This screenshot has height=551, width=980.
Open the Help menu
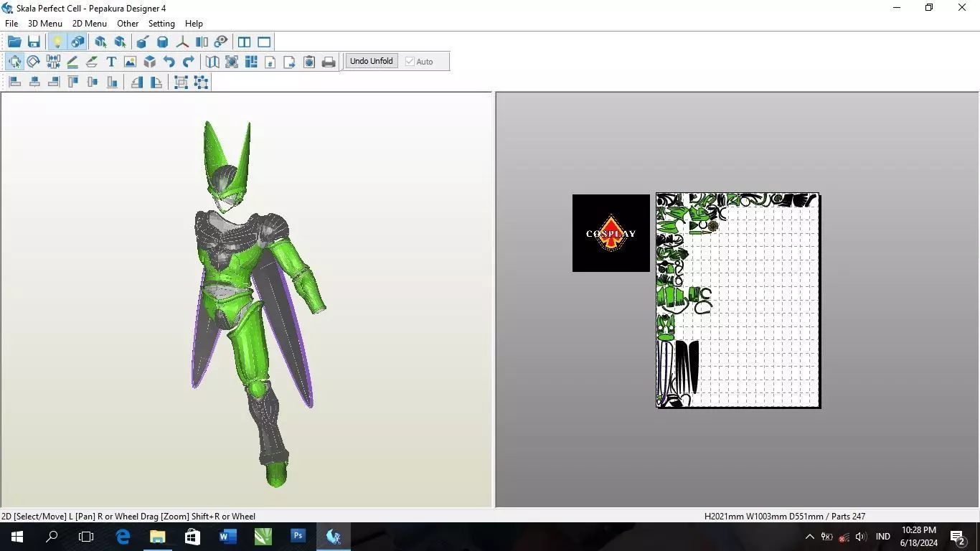194,24
